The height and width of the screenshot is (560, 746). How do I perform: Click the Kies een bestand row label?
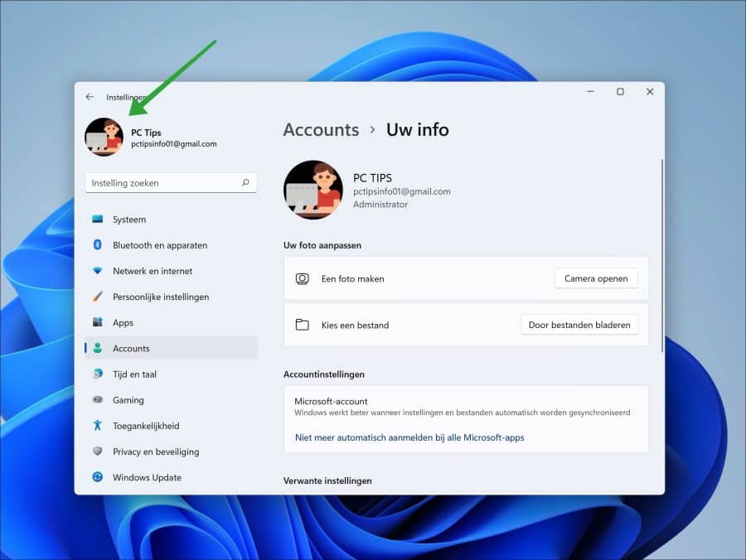coord(356,326)
